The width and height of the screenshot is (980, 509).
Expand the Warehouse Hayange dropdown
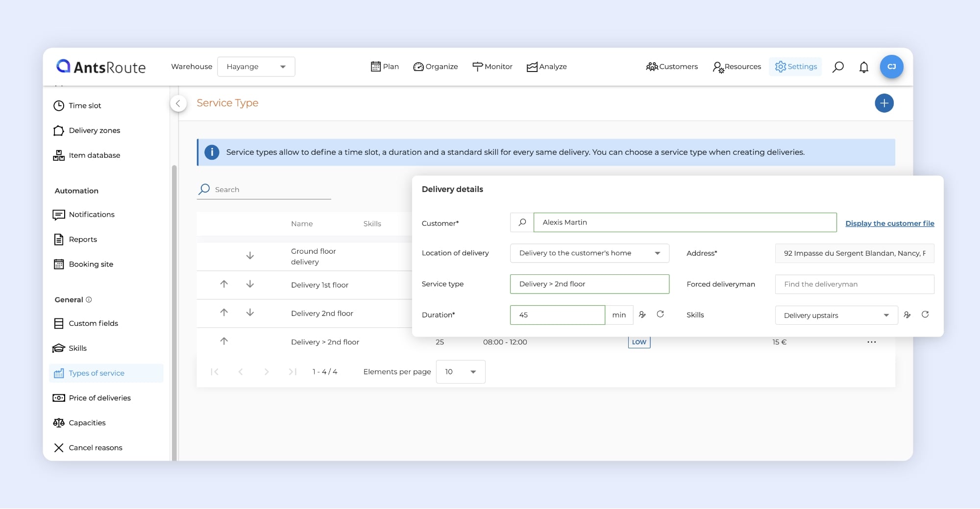pyautogui.click(x=256, y=67)
